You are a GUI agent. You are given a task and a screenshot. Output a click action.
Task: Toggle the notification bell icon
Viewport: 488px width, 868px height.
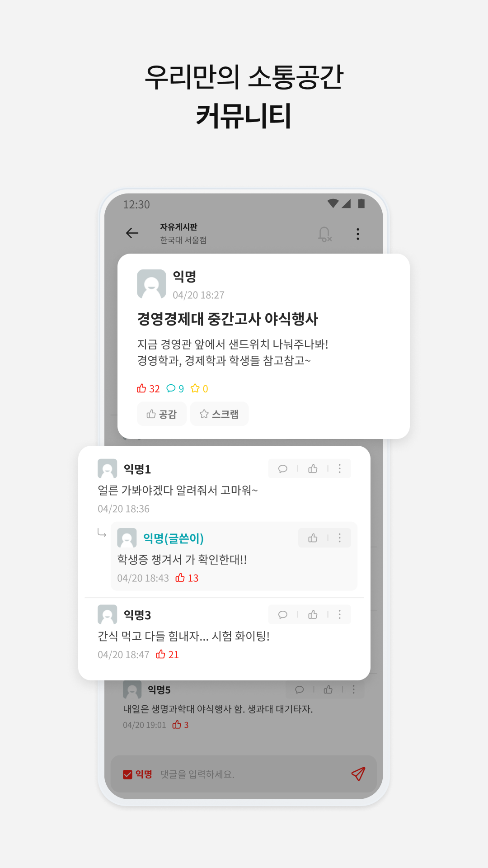[x=324, y=234]
